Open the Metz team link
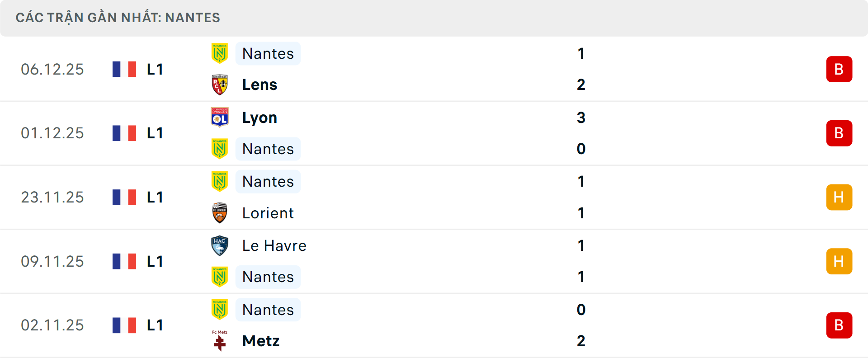 261,341
